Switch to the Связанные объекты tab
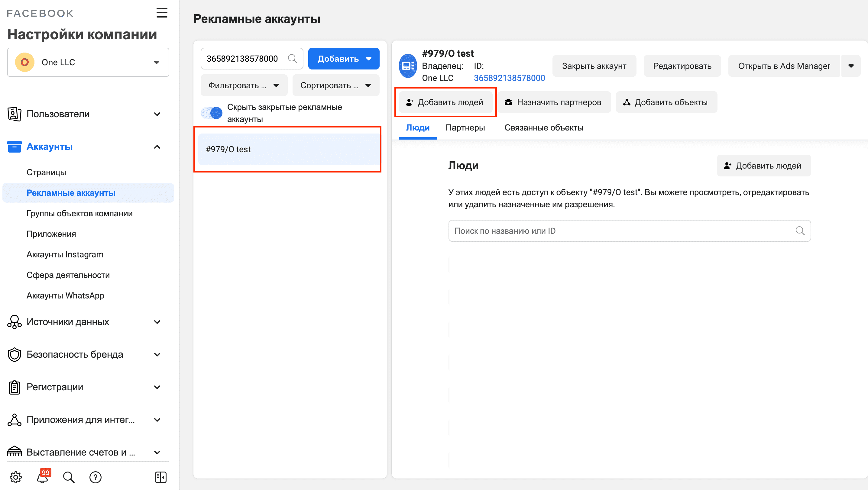This screenshot has width=868, height=490. [x=543, y=128]
